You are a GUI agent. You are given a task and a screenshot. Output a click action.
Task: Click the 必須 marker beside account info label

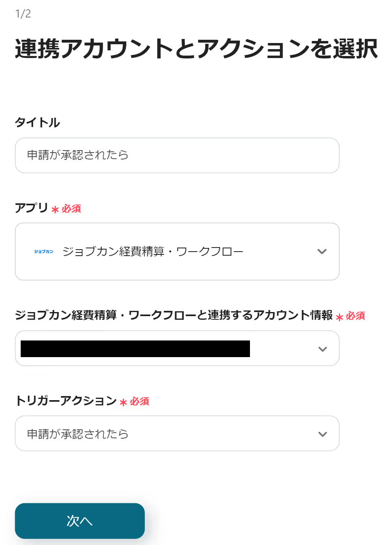tap(355, 316)
